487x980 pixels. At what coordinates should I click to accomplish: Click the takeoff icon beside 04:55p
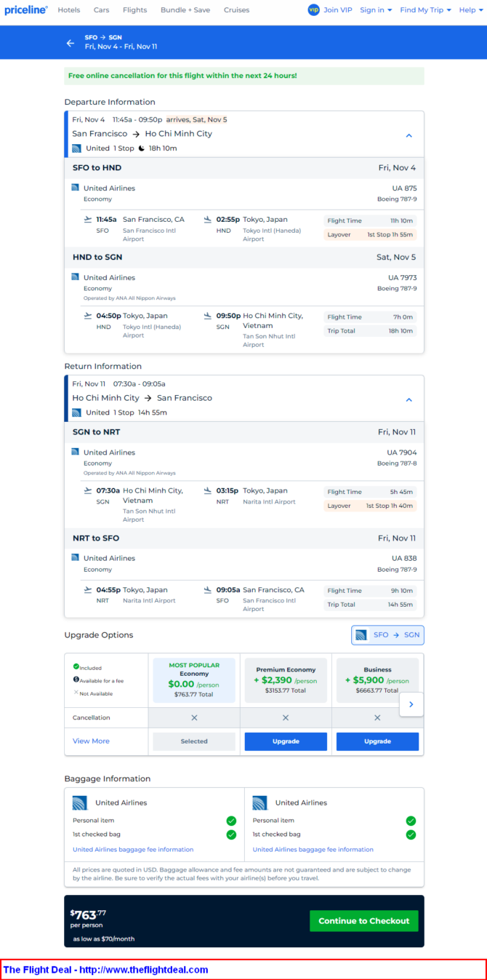coord(89,590)
